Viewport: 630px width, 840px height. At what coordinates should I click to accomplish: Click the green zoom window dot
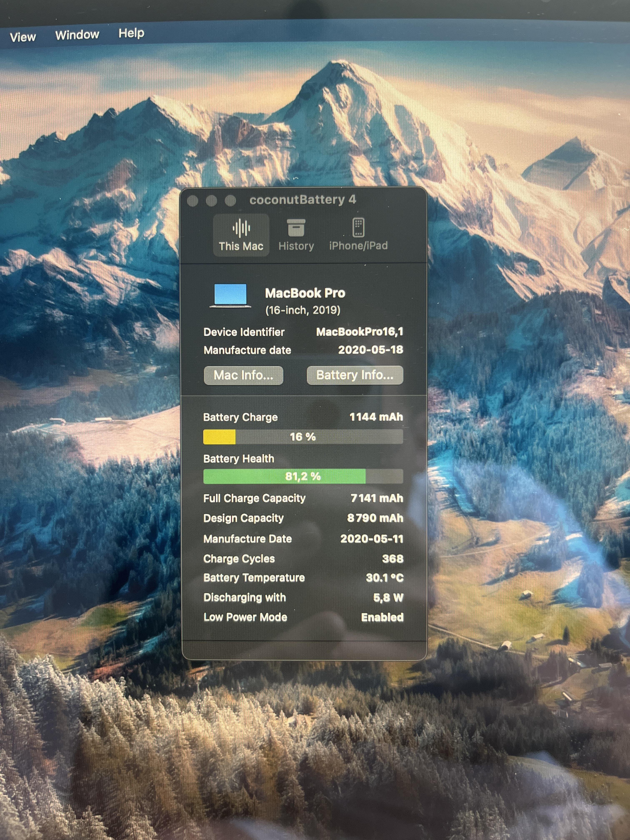[230, 200]
